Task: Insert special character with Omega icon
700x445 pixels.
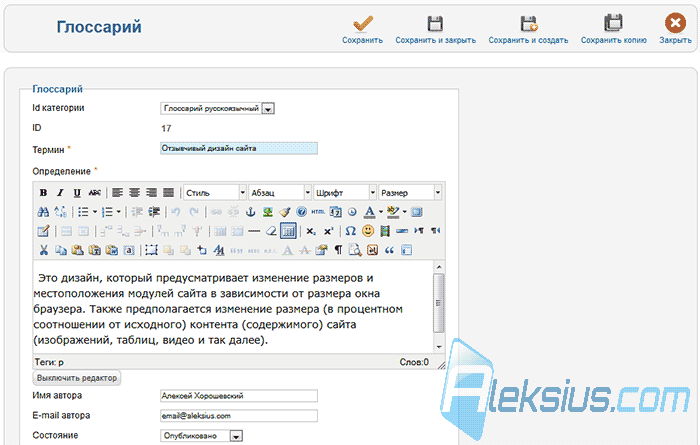Action: coord(350,231)
